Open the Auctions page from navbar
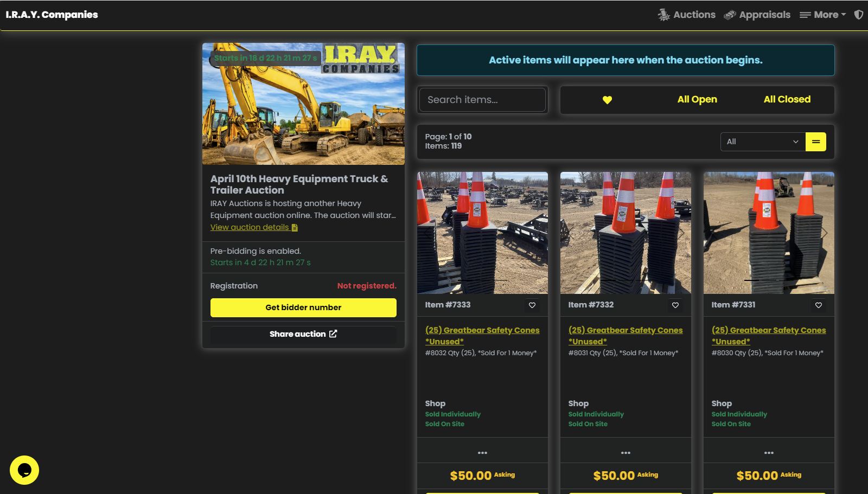 click(x=687, y=15)
